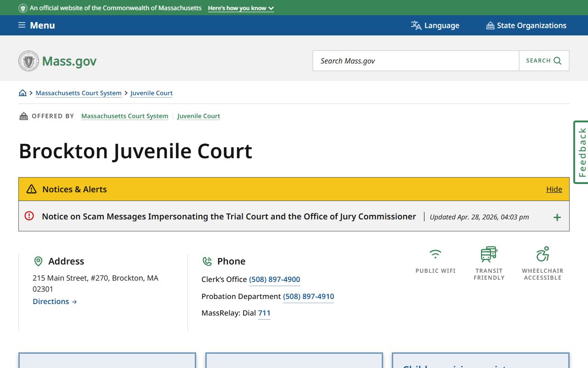Open Juvenile Court breadcrumb link
588x368 pixels.
[152, 93]
